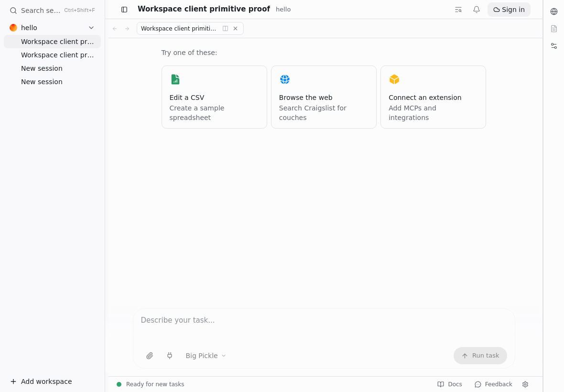Click the hello label beside title

pyautogui.click(x=283, y=10)
